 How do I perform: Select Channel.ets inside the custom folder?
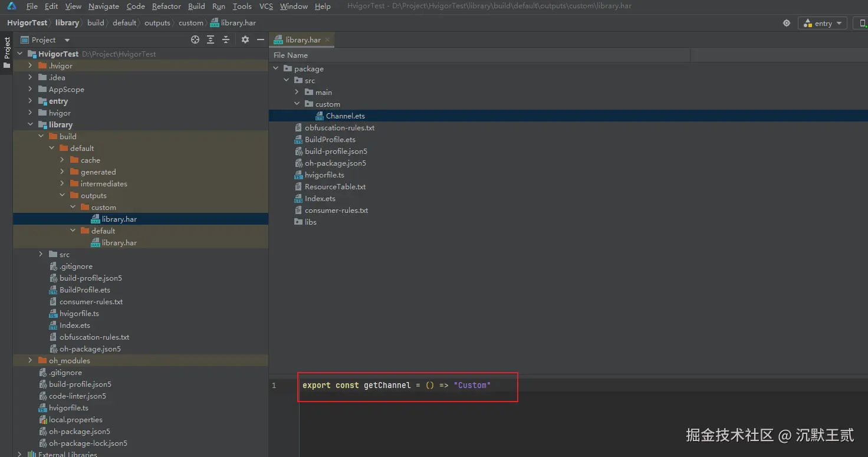tap(345, 116)
